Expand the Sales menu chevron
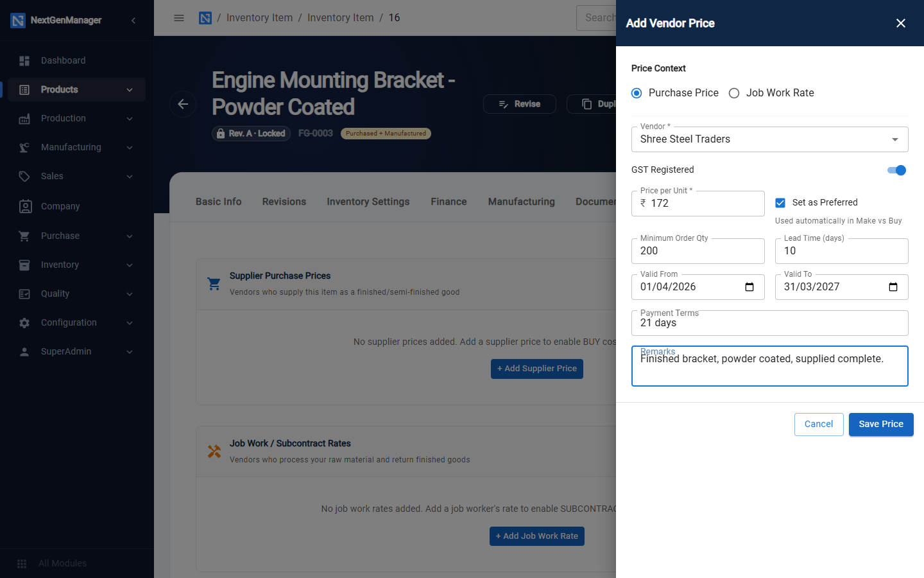 tap(130, 177)
